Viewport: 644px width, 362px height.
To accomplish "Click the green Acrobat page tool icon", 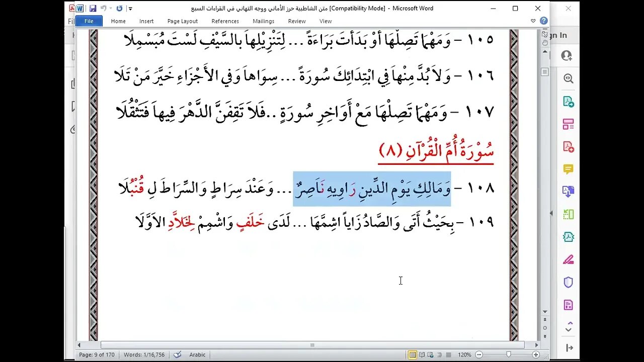I will point(569,214).
